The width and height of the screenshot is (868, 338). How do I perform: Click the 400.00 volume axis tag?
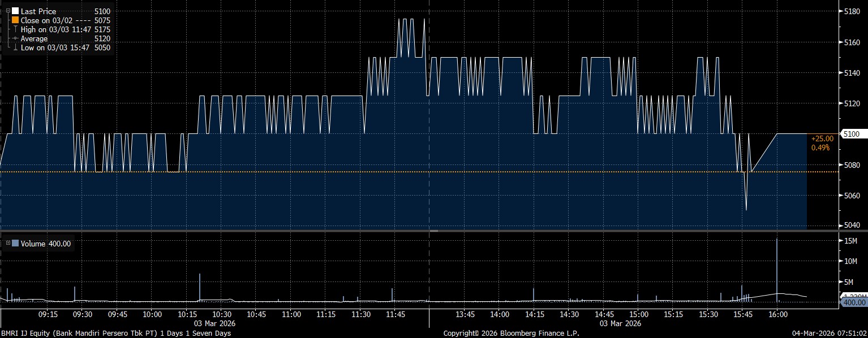click(854, 303)
